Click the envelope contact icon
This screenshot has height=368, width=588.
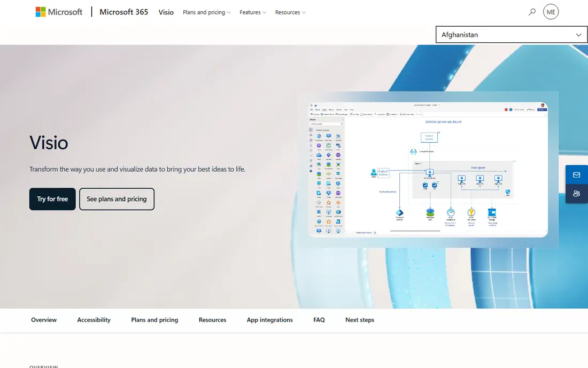pyautogui.click(x=576, y=175)
